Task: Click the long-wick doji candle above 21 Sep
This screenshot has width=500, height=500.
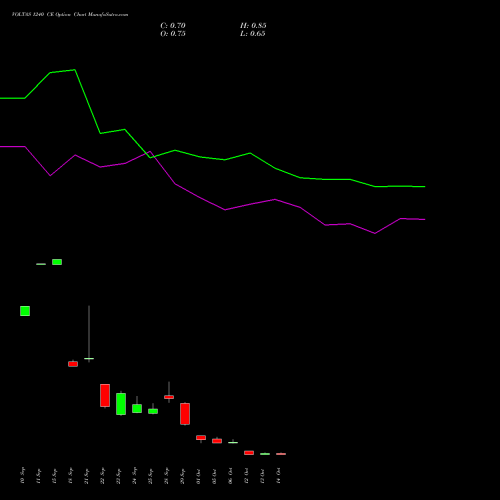Action: [x=89, y=359]
